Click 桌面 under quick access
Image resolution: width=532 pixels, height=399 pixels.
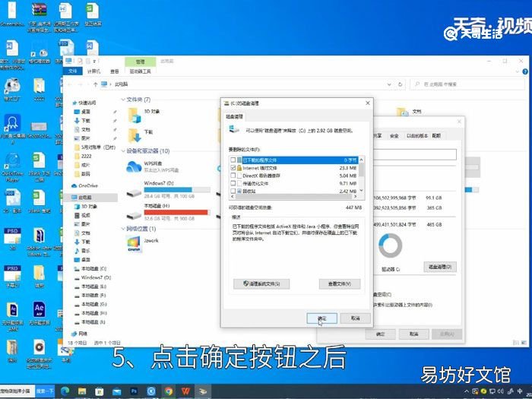[x=85, y=112]
